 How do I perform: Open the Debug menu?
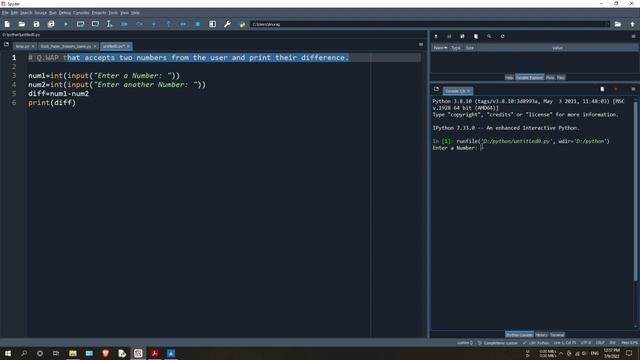65,13
